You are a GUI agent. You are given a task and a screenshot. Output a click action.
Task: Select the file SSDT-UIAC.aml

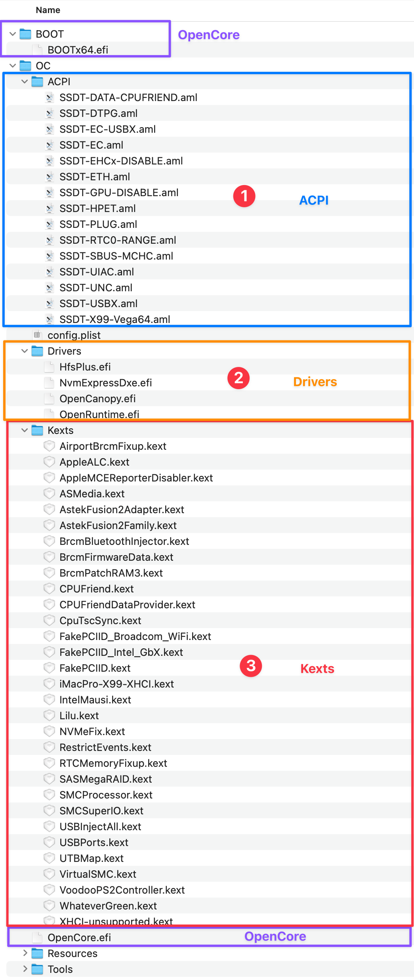tap(97, 272)
